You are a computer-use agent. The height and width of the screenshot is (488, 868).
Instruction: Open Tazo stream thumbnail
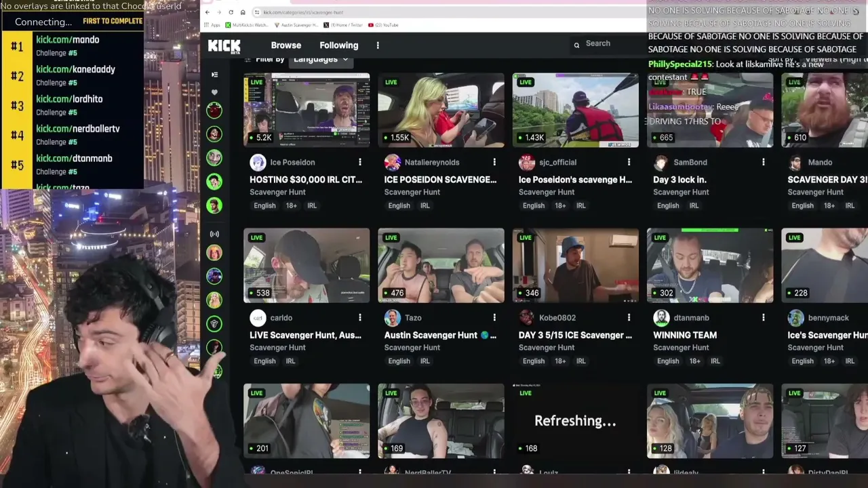pyautogui.click(x=441, y=265)
